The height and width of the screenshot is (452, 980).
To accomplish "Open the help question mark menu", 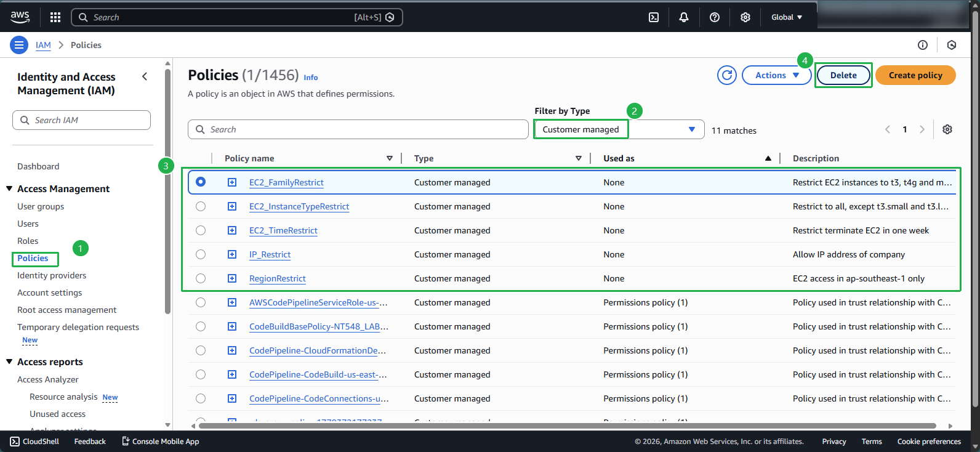I will [715, 17].
